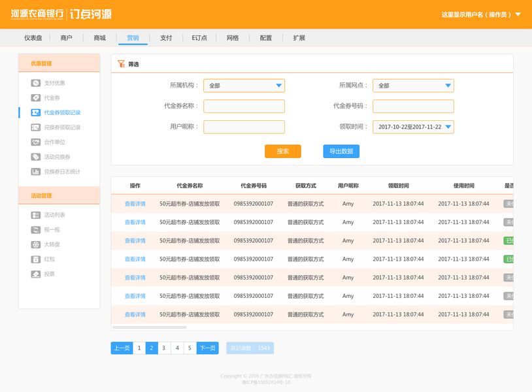Image resolution: width=532 pixels, height=392 pixels.
Task: Click the orange 搜索 button
Action: (x=283, y=151)
